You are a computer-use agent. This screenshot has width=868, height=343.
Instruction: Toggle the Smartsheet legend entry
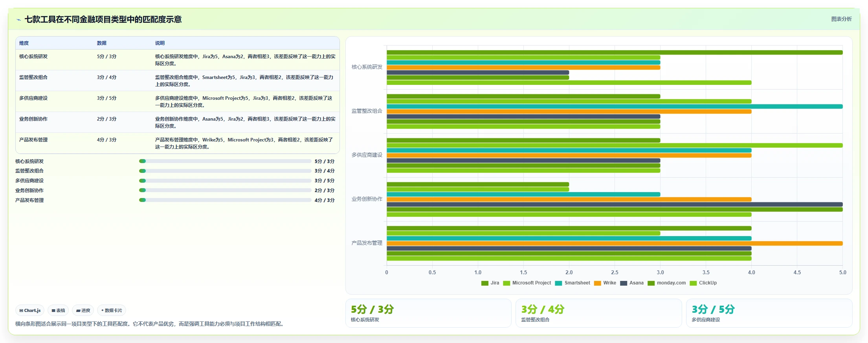point(573,283)
